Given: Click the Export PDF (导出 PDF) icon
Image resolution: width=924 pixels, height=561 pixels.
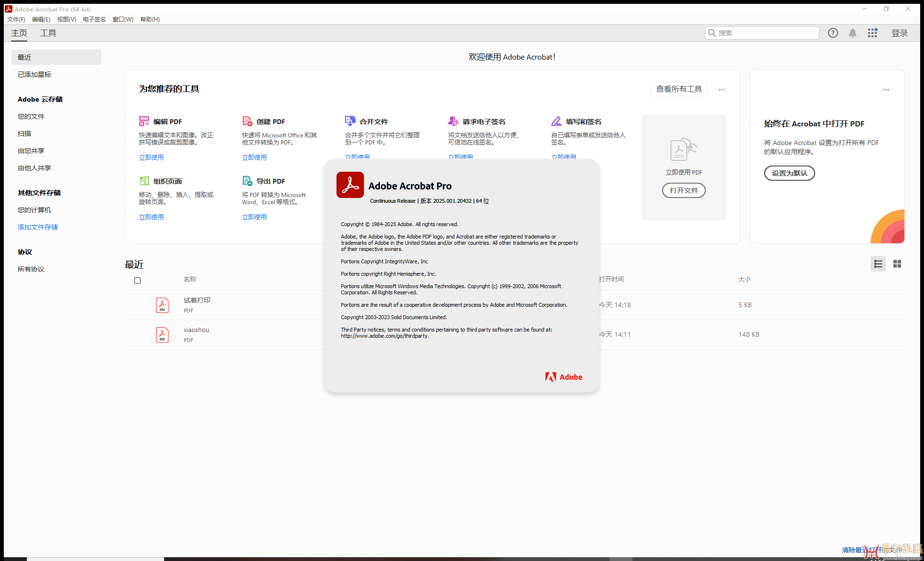Looking at the screenshot, I should click(247, 181).
